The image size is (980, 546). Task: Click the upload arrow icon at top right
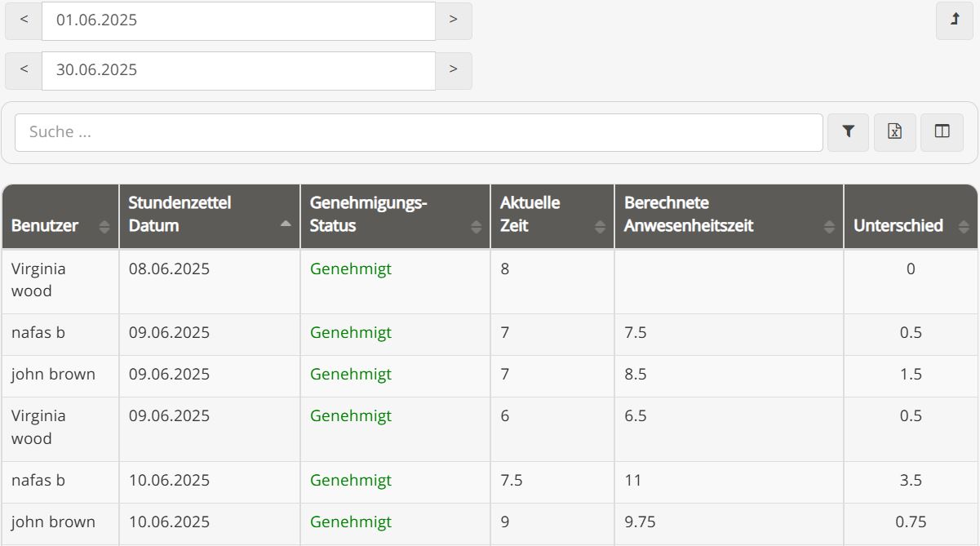[x=955, y=20]
